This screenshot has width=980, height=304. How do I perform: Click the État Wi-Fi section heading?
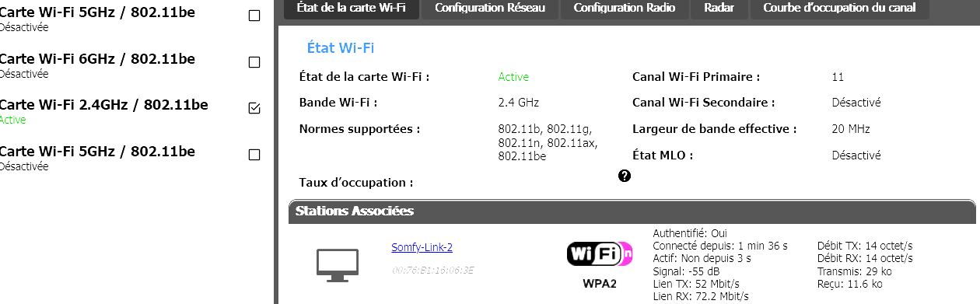[x=341, y=48]
